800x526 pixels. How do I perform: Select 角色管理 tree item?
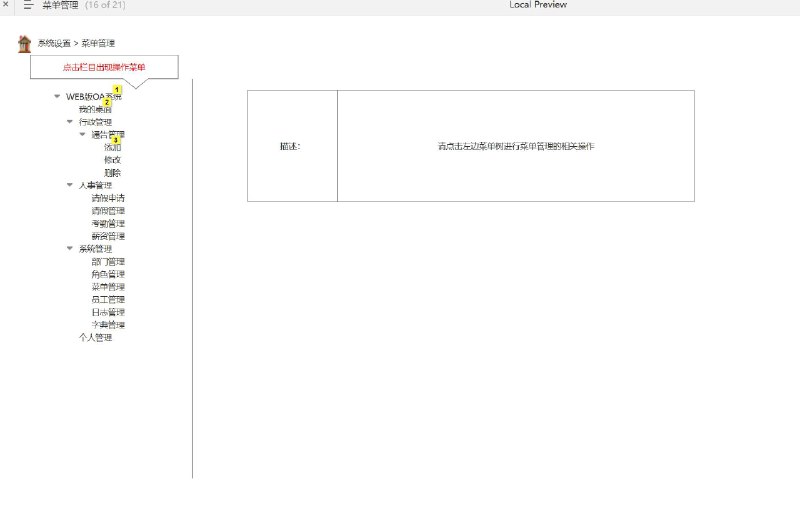pos(108,274)
